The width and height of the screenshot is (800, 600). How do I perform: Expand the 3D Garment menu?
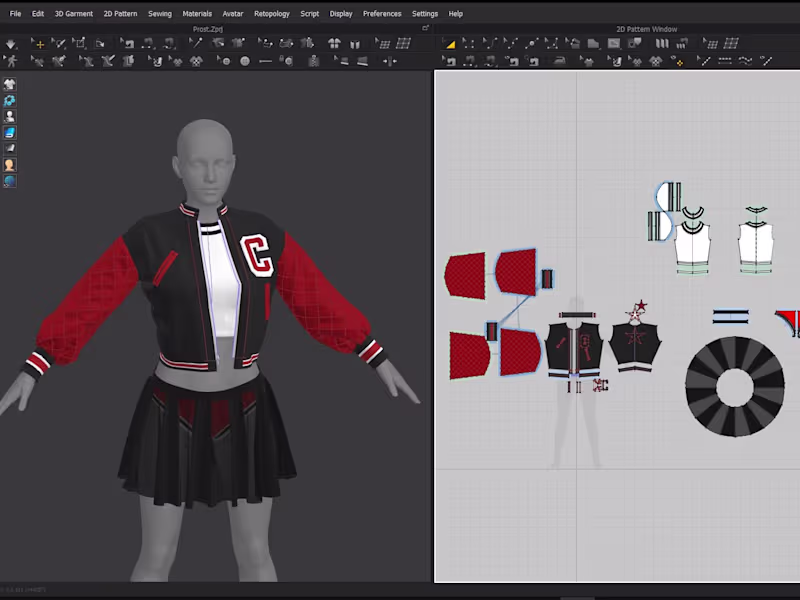tap(72, 13)
